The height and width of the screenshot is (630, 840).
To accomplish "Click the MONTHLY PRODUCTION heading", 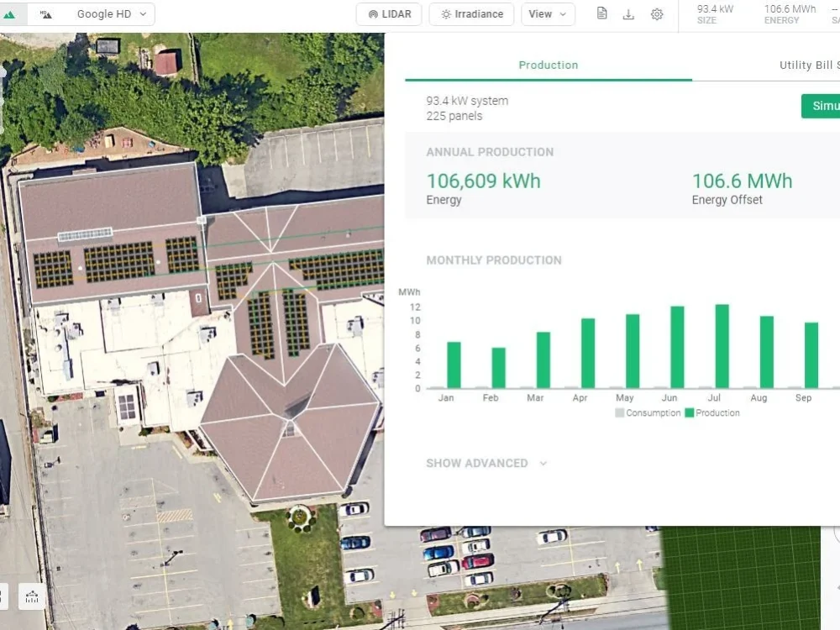I will [494, 260].
